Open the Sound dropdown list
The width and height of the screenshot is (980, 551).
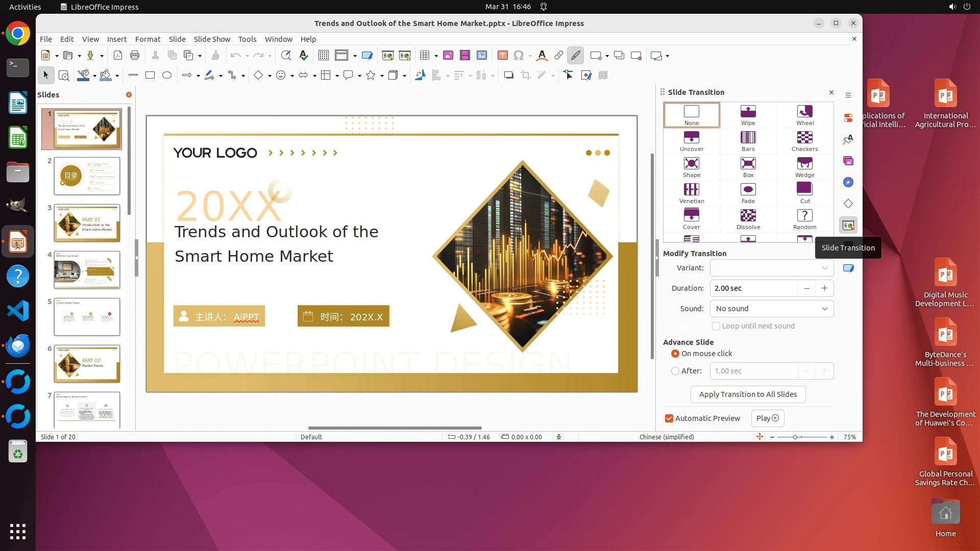coord(771,309)
